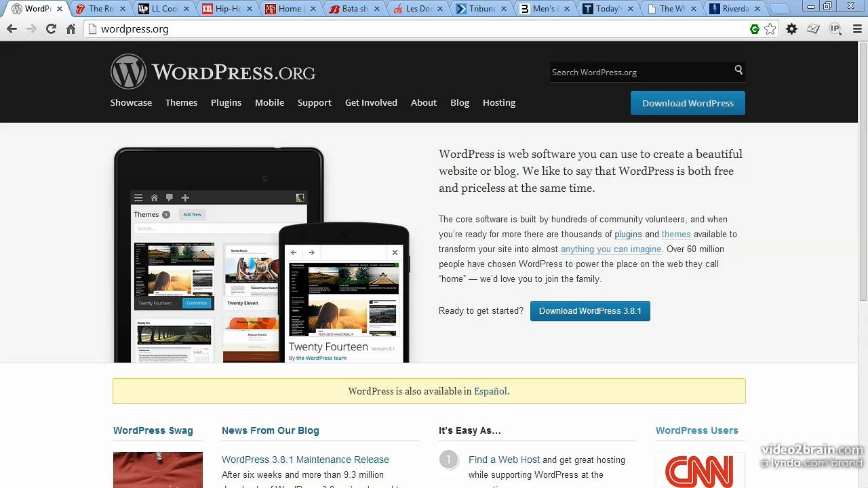Switch to the 'Tribune' tab

482,9
